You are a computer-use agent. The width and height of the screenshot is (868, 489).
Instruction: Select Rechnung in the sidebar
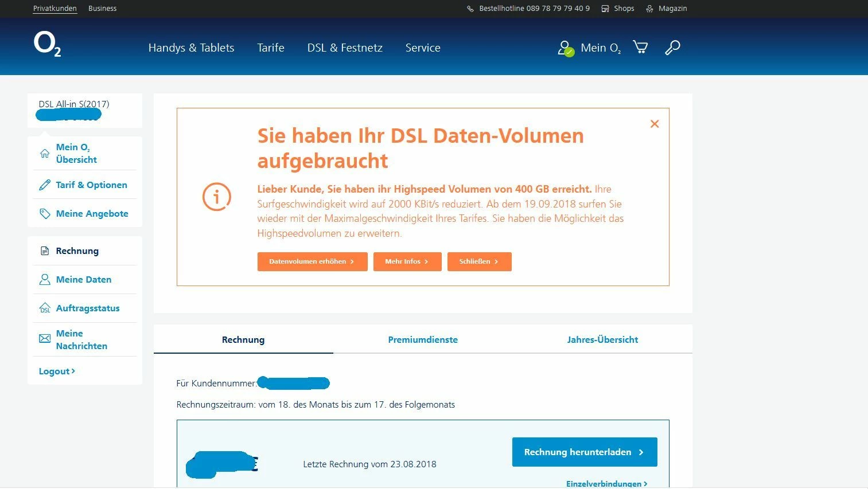[77, 251]
